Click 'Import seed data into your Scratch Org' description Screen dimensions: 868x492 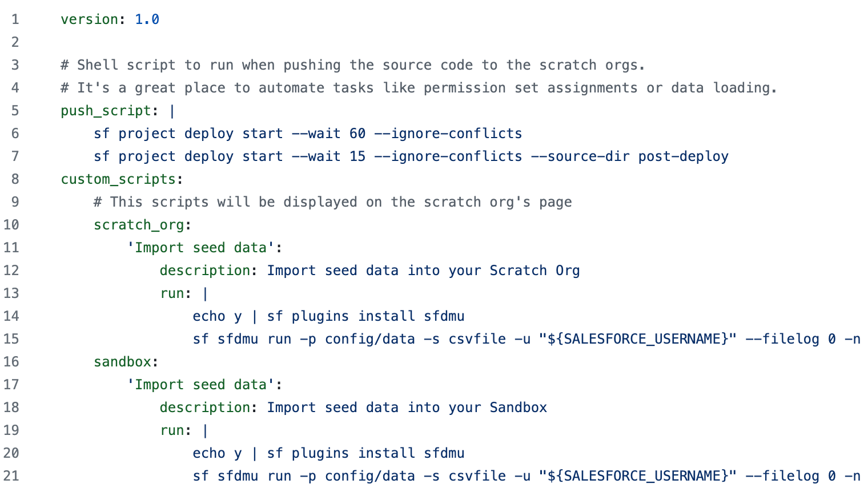pos(423,271)
